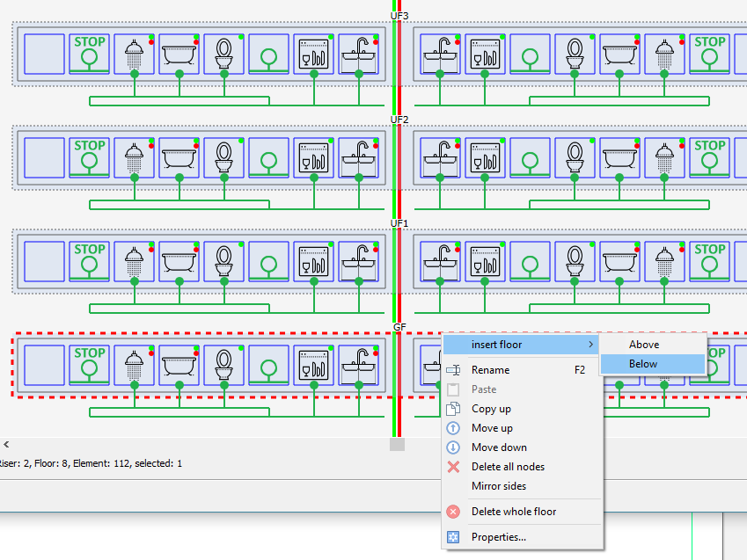This screenshot has height=560, width=747.
Task: Select the toilet fixture on UF1 left side
Action: pos(223,262)
